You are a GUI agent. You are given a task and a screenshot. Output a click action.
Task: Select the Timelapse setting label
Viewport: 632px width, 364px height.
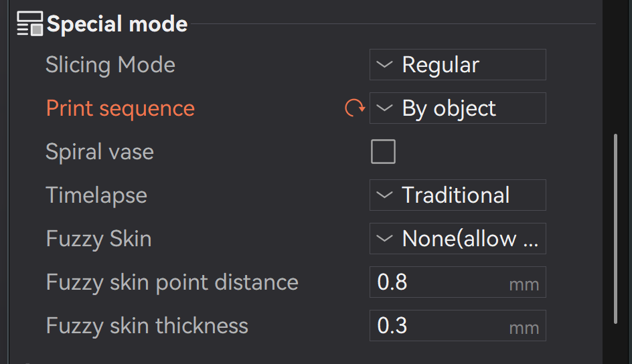coord(96,195)
